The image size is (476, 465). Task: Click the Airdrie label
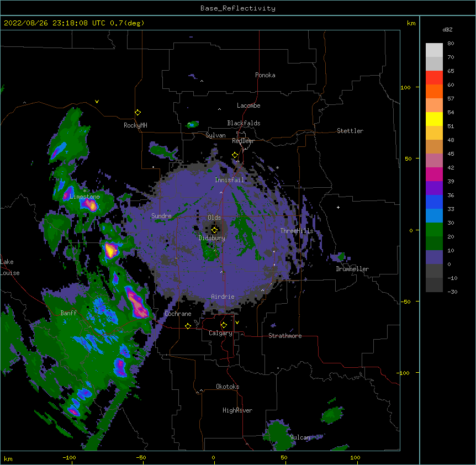(x=223, y=297)
